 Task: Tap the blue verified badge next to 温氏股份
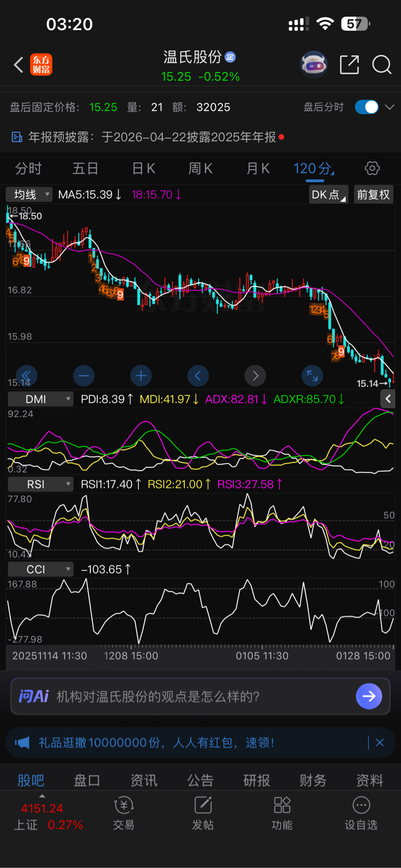pos(230,57)
